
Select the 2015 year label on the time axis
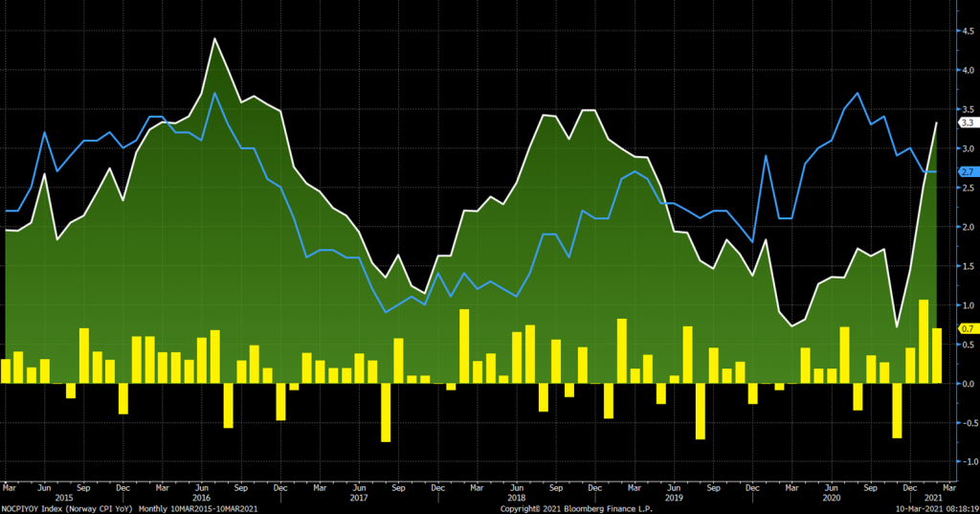(63, 498)
